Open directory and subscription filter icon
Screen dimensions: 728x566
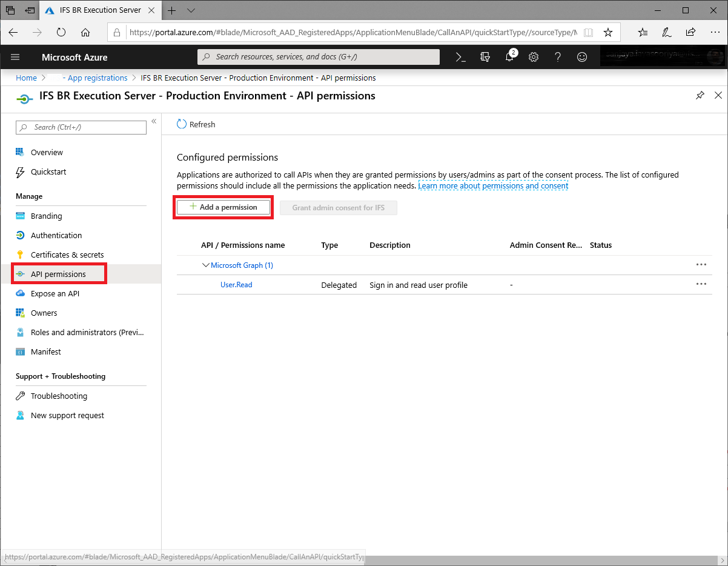click(x=485, y=57)
